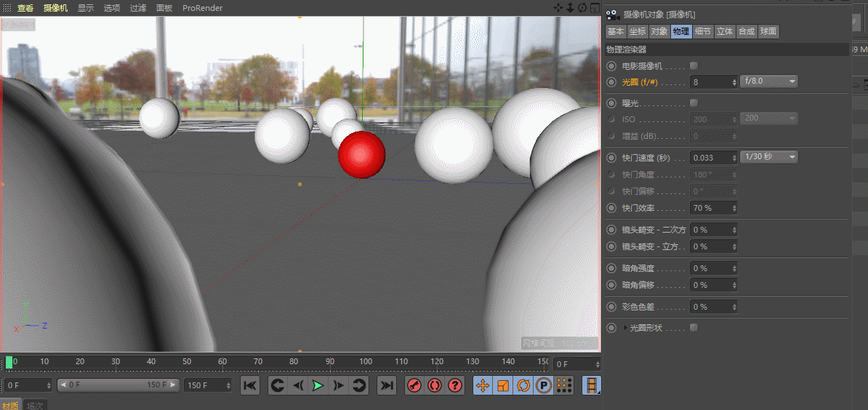Toggle point level animation dots icon
This screenshot has width=868, height=410.
pos(563,386)
